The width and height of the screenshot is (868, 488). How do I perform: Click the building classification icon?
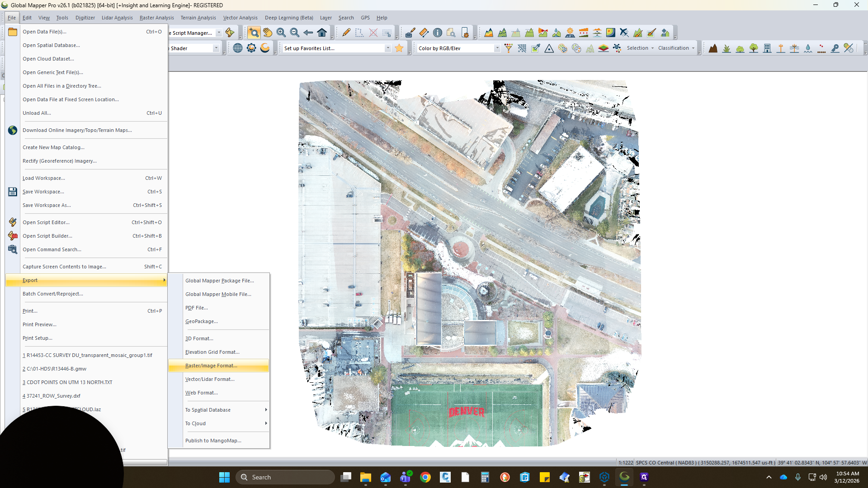(x=767, y=48)
